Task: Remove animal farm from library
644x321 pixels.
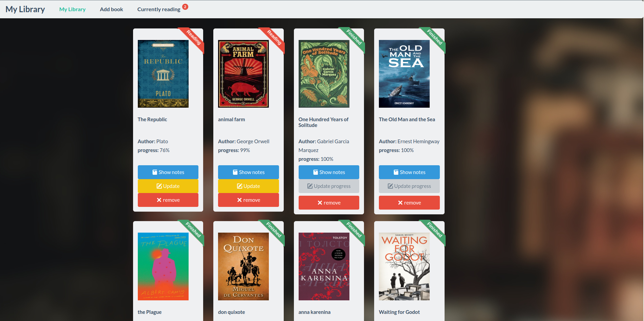Action: click(x=249, y=200)
